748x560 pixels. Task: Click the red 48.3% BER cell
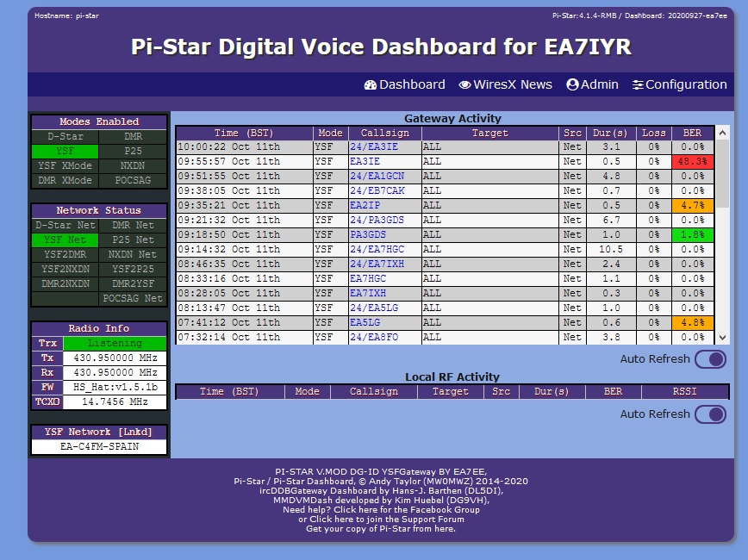pos(693,162)
